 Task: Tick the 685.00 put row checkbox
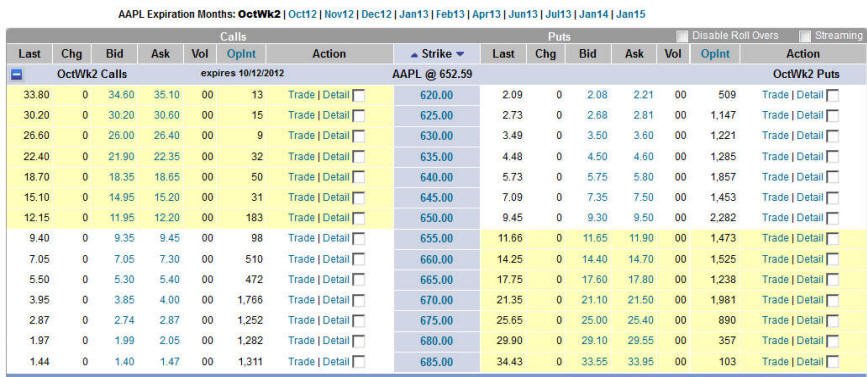(x=832, y=363)
